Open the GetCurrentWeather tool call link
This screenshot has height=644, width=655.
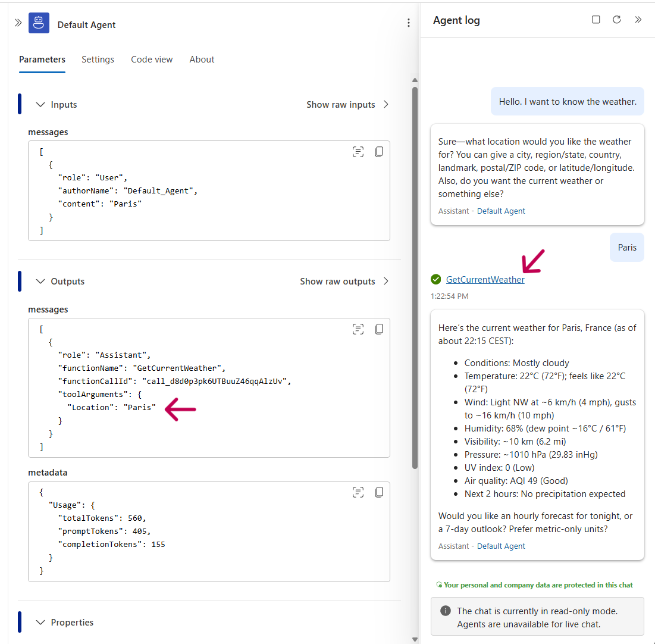pyautogui.click(x=485, y=279)
